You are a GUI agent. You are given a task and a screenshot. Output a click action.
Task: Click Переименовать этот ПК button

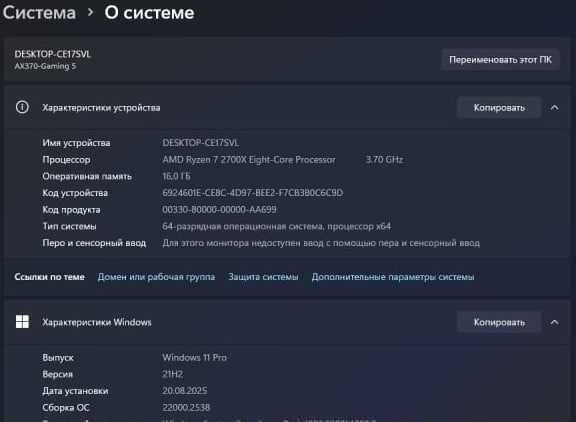(x=500, y=59)
